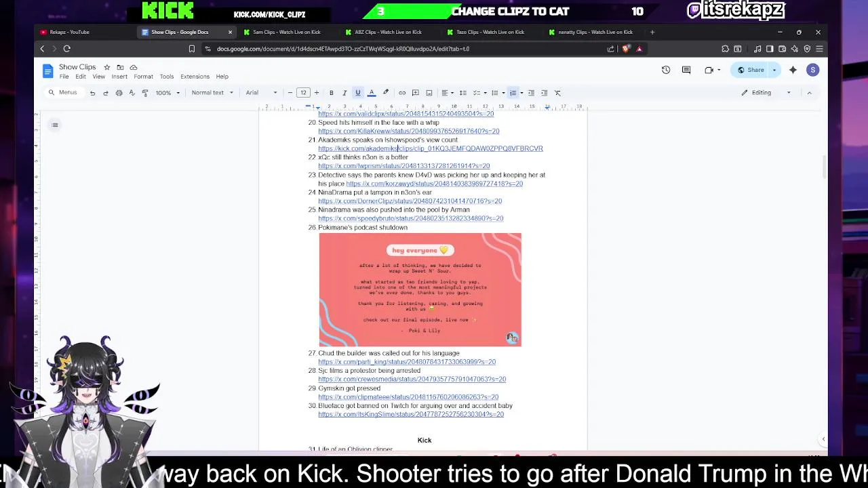This screenshot has height=488, width=868.
Task: Click the browser address bar URL
Action: (343, 49)
